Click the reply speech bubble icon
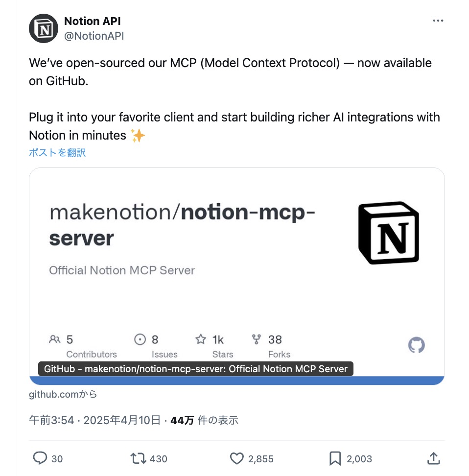469x476 pixels. [x=40, y=458]
